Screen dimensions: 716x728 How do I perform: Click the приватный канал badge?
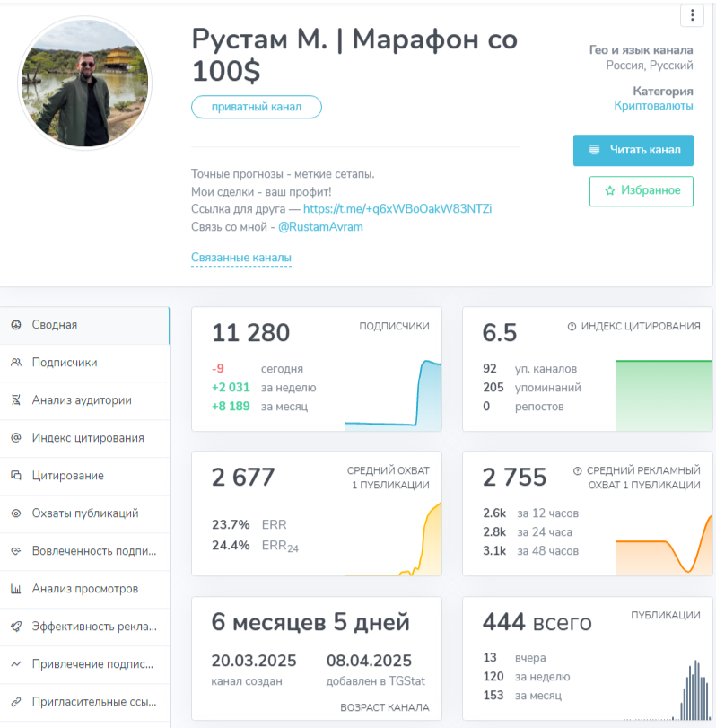256,107
